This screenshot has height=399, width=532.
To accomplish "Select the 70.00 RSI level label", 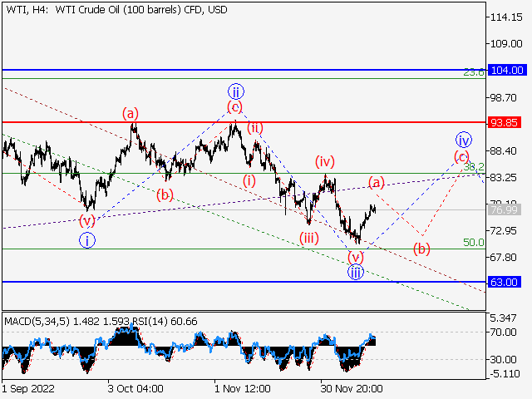I will coord(504,332).
